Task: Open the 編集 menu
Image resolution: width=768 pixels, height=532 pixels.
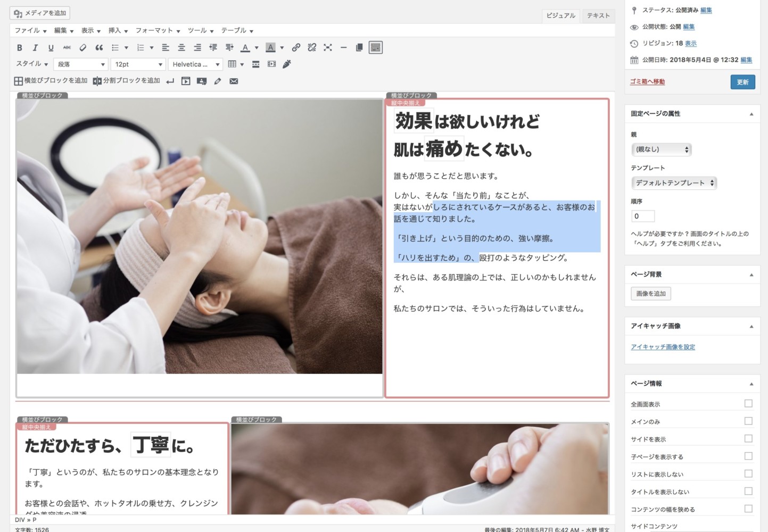Action: (64, 31)
